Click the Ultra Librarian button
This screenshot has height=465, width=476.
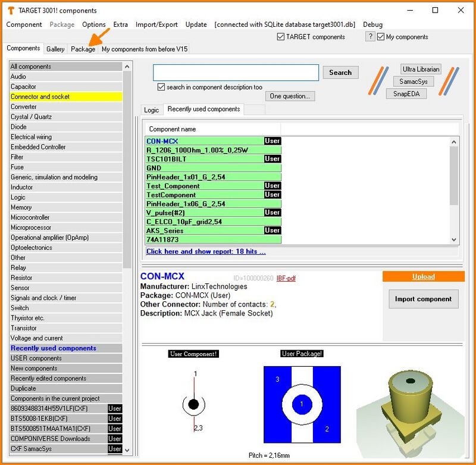click(421, 69)
